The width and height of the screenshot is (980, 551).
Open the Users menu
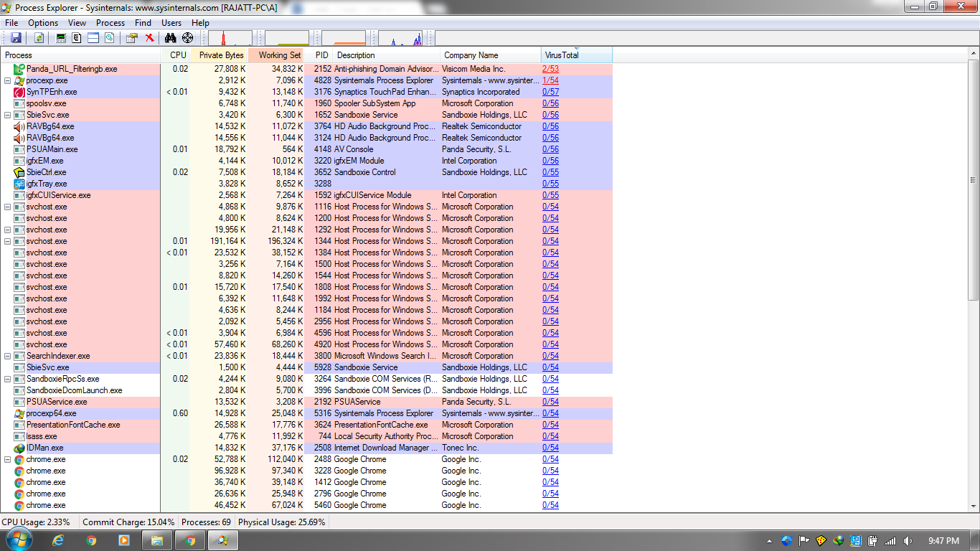171,23
